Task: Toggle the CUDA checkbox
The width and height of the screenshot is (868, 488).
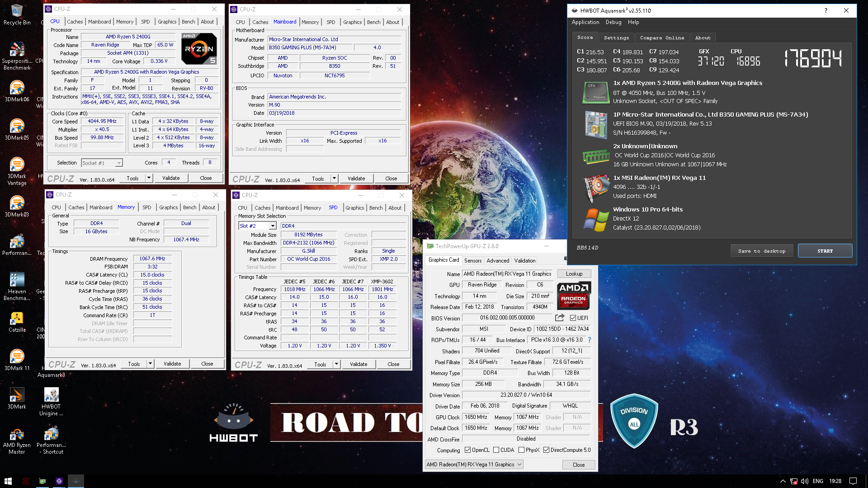Action: (496, 450)
